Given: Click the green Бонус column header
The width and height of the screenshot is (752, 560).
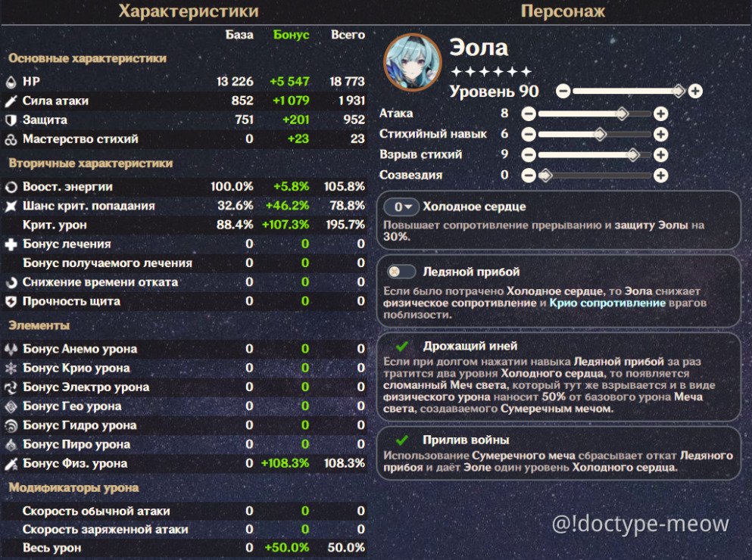Looking at the screenshot, I should coord(291,35).
